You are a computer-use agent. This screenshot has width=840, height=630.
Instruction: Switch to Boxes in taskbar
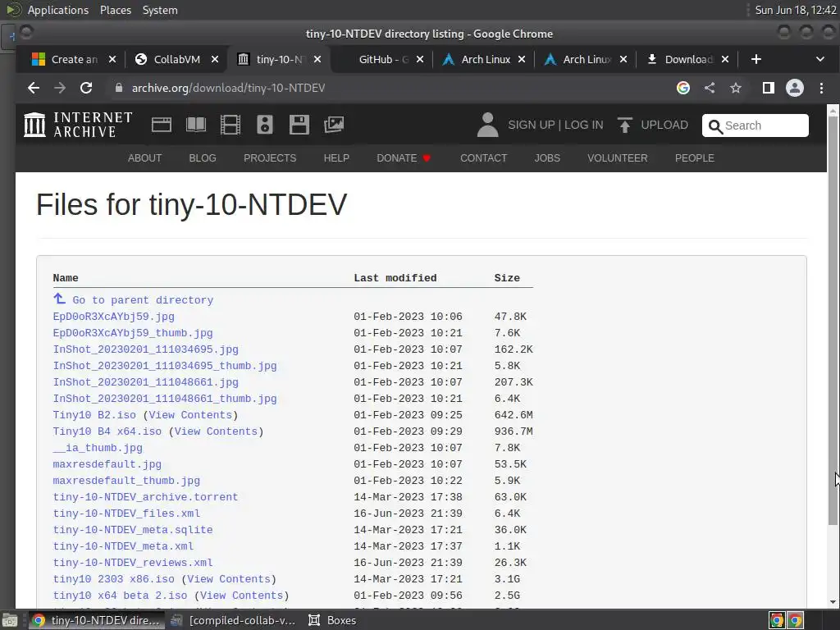click(x=332, y=620)
